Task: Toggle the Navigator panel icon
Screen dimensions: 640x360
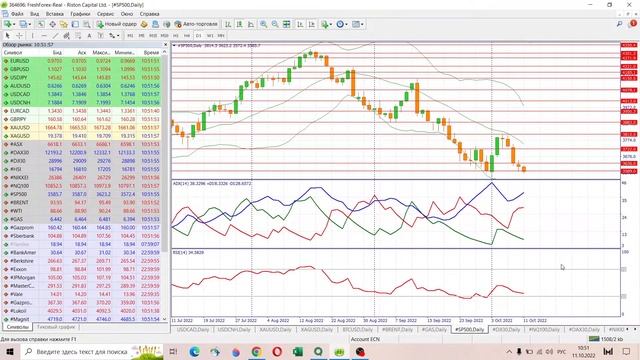Action: (x=63, y=24)
